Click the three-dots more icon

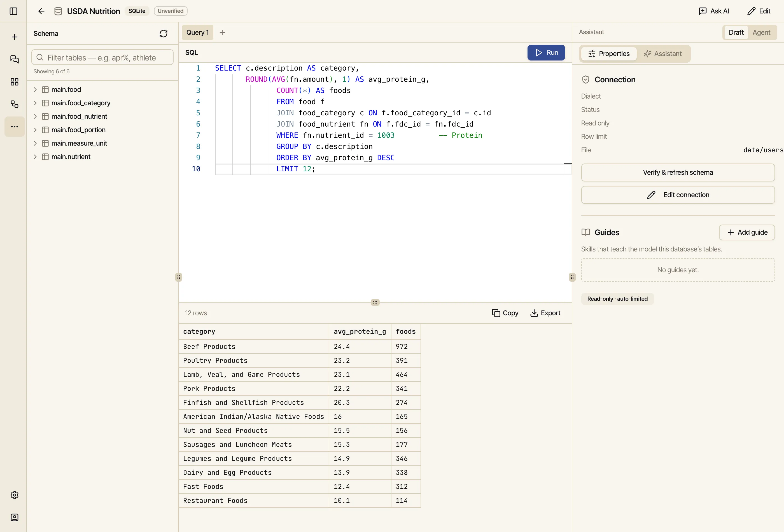15,127
